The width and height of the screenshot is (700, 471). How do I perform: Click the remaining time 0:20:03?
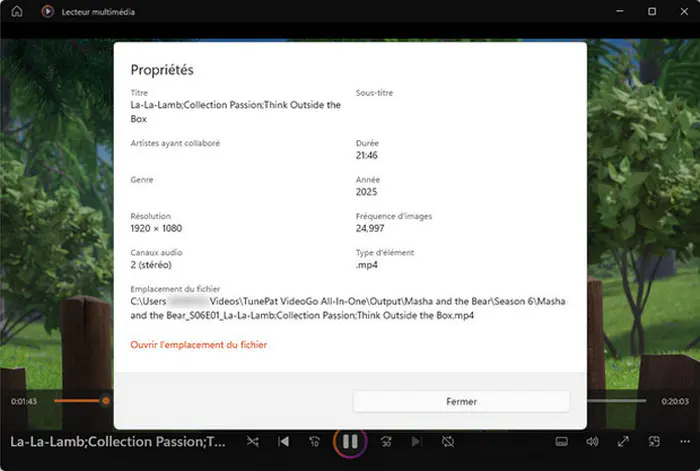(x=675, y=401)
